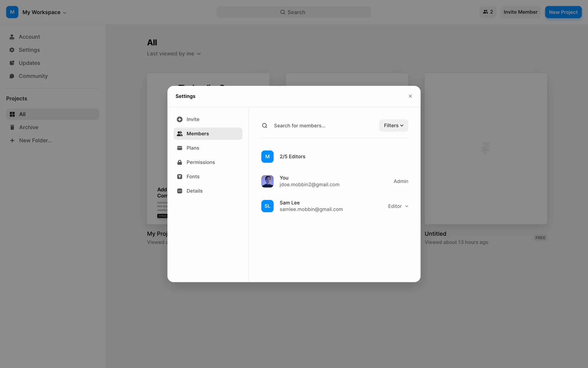
Task: Click the Fonts icon in Settings sidebar
Action: coord(180,177)
